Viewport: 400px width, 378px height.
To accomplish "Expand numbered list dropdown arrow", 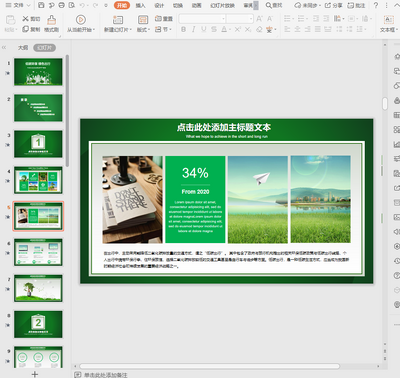I will pos(307,19).
